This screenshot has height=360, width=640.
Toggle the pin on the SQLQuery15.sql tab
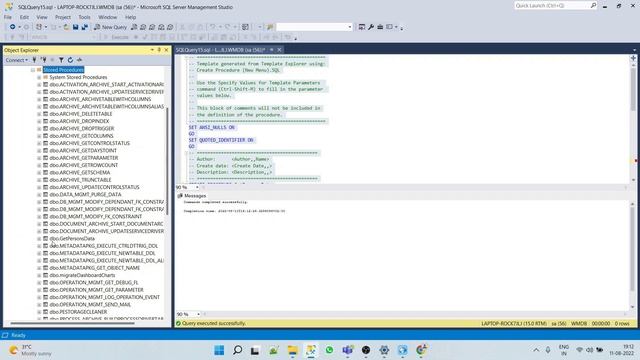271,50
